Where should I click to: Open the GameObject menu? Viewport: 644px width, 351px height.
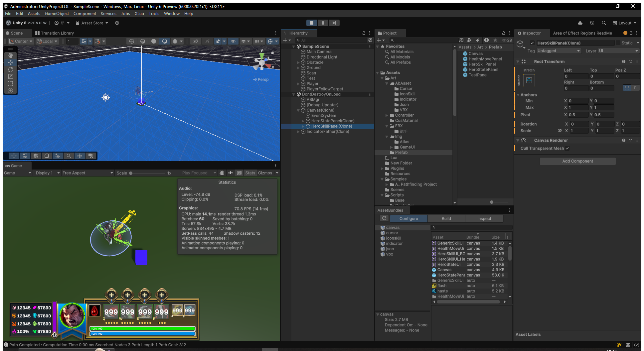click(x=57, y=14)
